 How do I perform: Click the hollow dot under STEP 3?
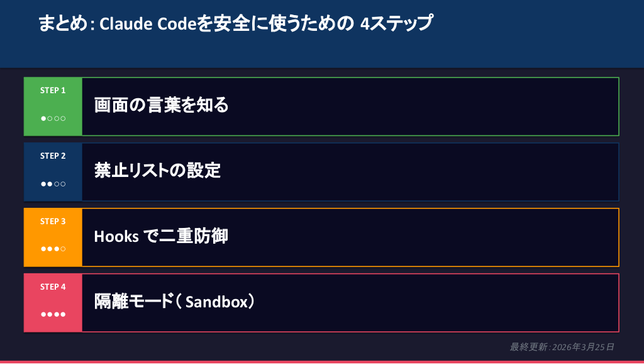pos(62,249)
